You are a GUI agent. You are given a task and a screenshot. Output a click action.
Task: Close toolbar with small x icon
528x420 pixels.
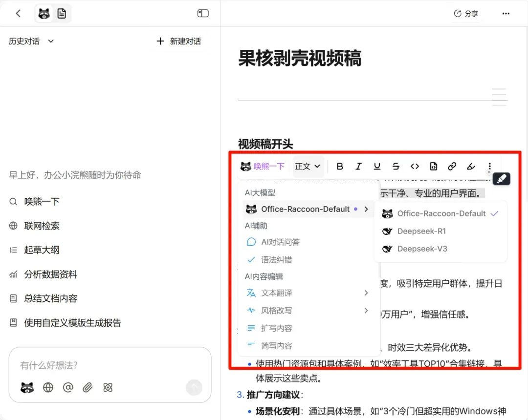[x=489, y=172]
